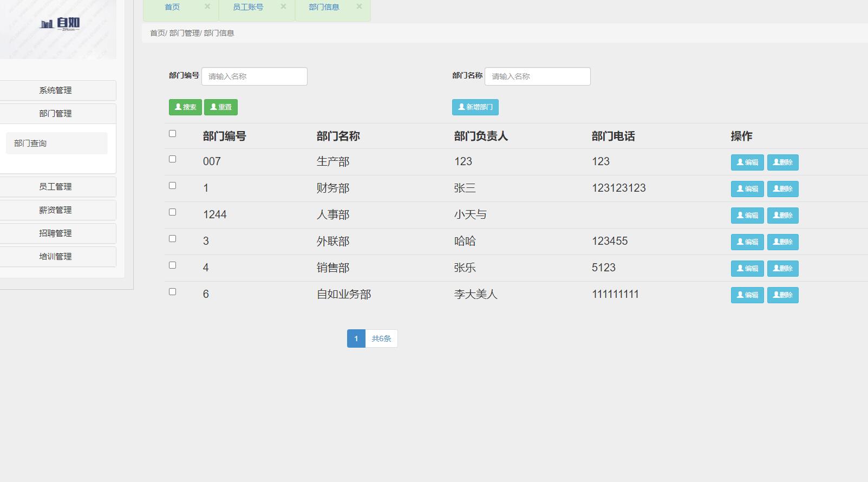Close the 首页 tab with its X icon

tap(207, 6)
